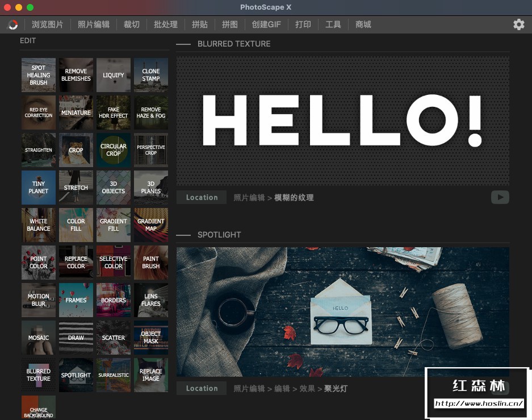
Task: Choose the Color Fill tile
Action: click(76, 225)
